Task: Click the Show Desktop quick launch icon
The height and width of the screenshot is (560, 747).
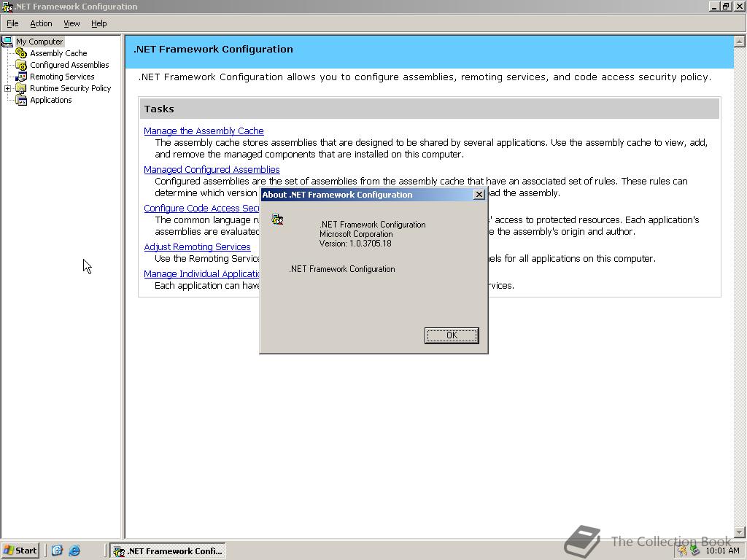Action: point(57,551)
